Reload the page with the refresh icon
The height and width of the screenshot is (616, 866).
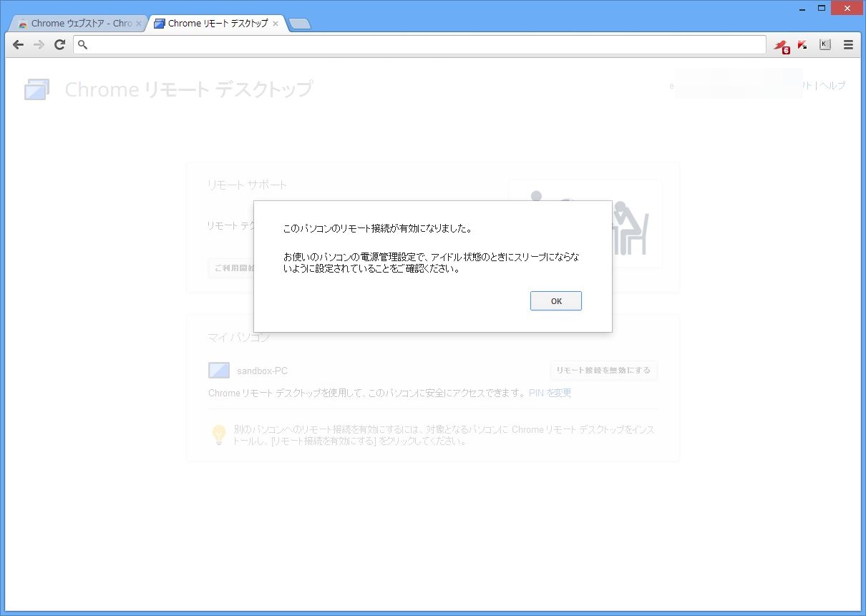60,44
